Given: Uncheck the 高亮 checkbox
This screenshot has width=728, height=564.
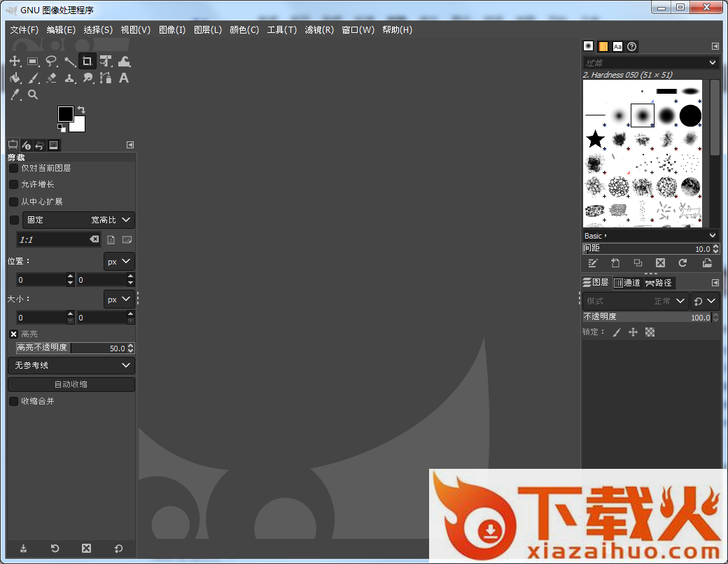Looking at the screenshot, I should pos(13,334).
